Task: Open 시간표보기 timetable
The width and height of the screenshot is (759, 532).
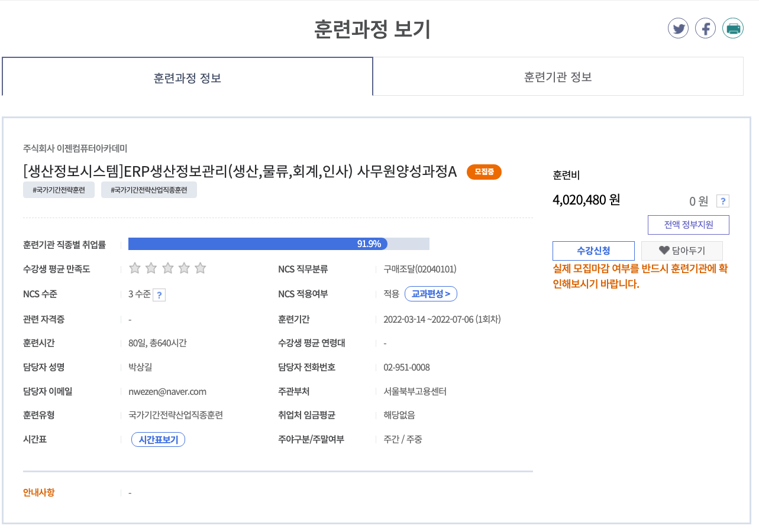Action: tap(158, 440)
